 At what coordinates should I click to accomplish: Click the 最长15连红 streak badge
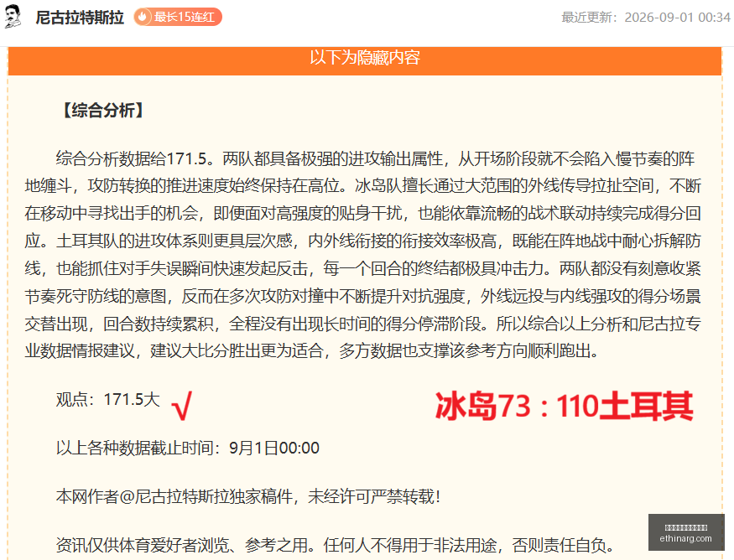pos(178,18)
